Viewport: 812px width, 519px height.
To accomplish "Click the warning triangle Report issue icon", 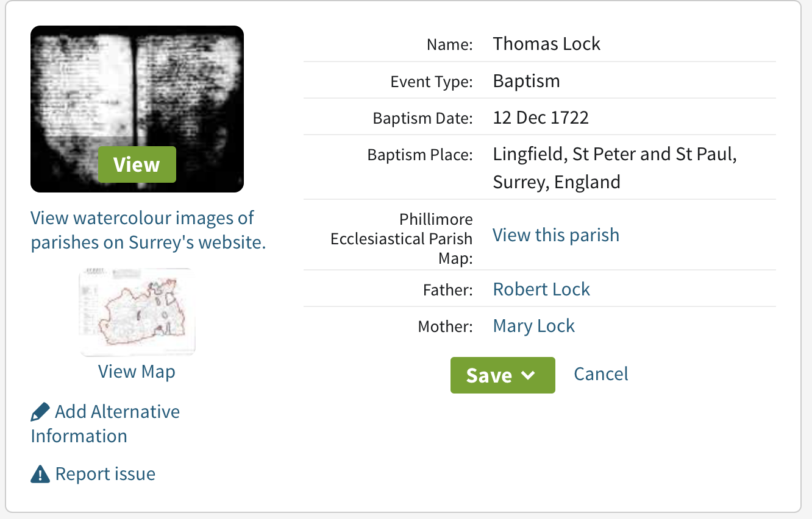I will click(40, 474).
